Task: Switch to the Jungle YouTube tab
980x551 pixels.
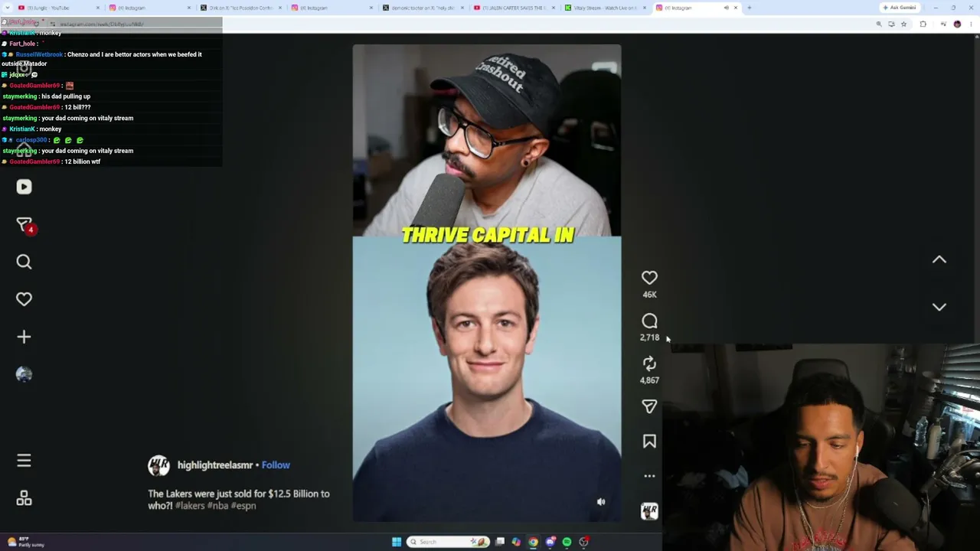Action: tap(57, 8)
